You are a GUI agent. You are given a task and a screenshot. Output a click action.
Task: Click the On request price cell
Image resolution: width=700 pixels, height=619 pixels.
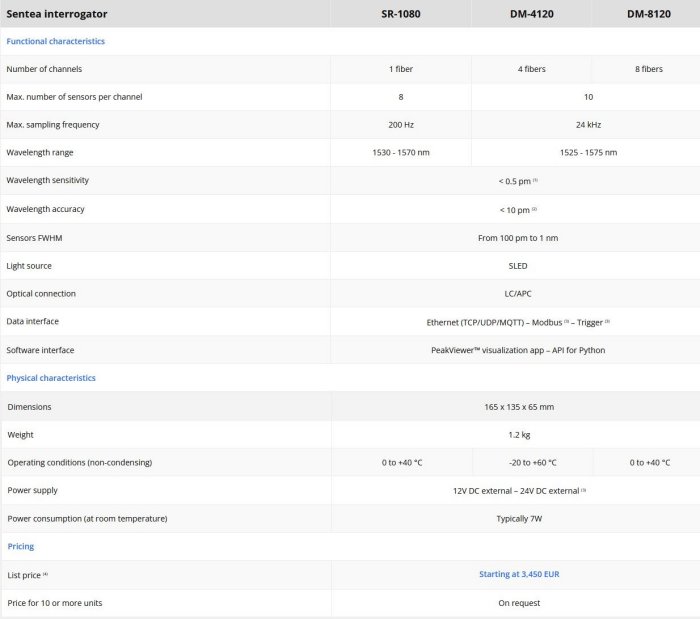(518, 603)
